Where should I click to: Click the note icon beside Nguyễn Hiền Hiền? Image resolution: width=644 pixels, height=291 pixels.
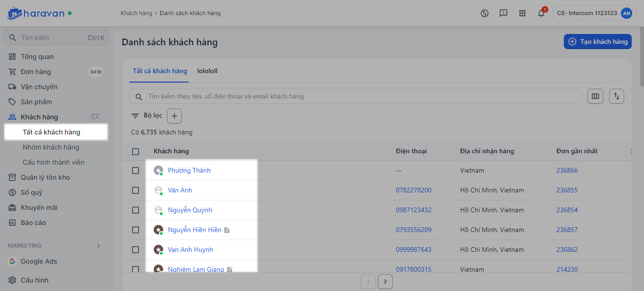pos(227,230)
